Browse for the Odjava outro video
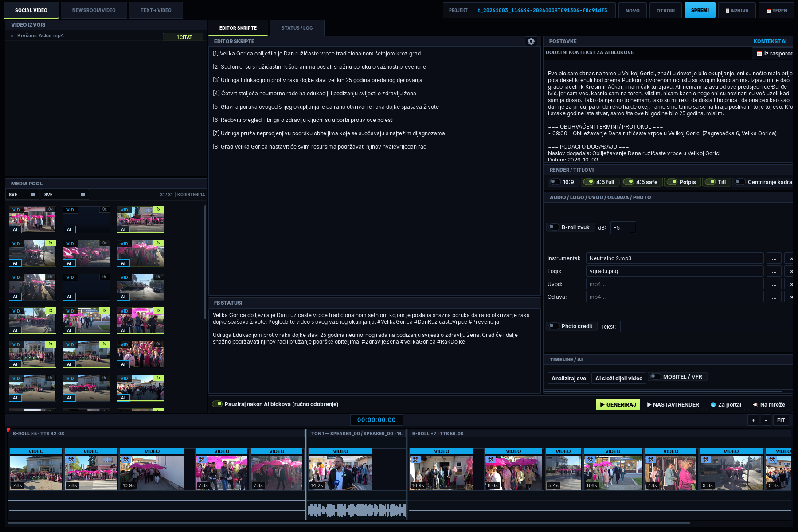The width and height of the screenshot is (798, 532). (x=774, y=297)
